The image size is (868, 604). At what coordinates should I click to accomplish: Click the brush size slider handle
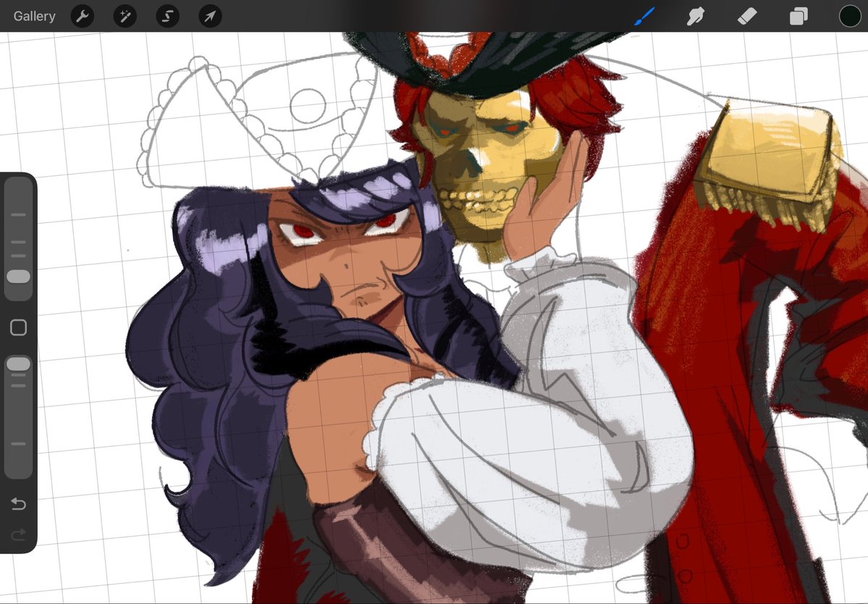point(18,277)
